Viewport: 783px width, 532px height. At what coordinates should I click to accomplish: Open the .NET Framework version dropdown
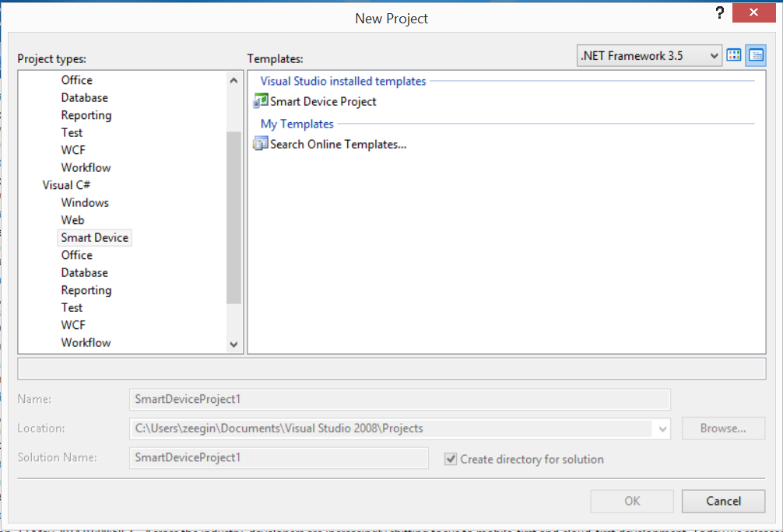click(x=649, y=55)
